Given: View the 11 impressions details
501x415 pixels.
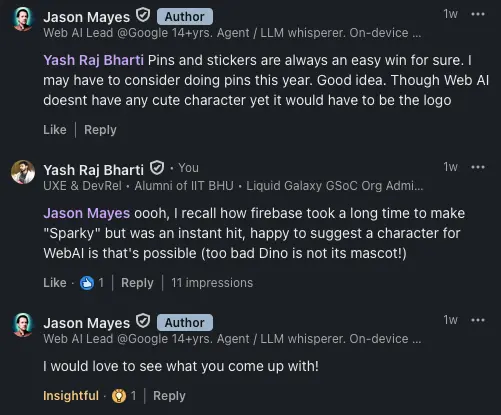Looking at the screenshot, I should pyautogui.click(x=212, y=283).
